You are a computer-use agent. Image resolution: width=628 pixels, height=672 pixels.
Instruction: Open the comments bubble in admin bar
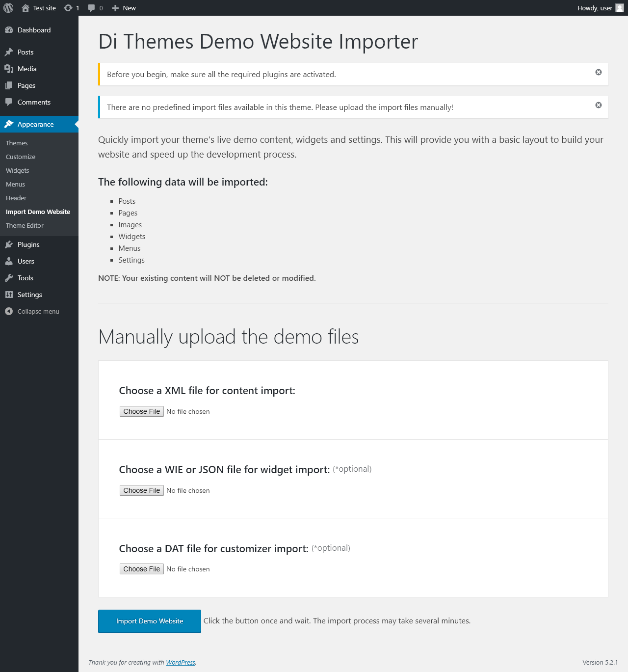tap(91, 8)
